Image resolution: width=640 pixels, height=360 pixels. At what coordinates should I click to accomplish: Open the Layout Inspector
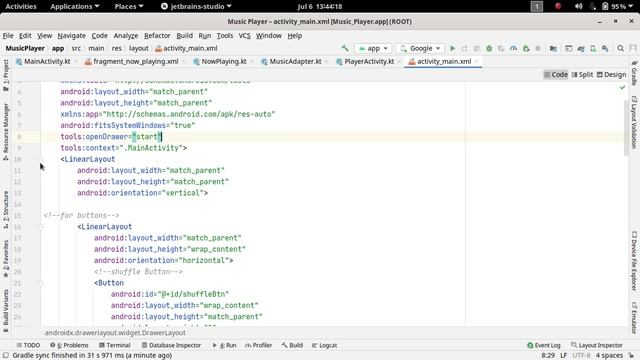click(x=597, y=345)
